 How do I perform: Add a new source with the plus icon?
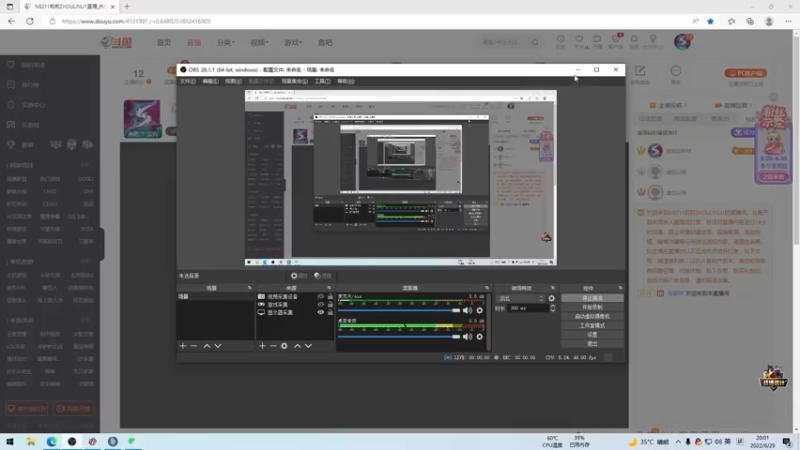pos(262,346)
